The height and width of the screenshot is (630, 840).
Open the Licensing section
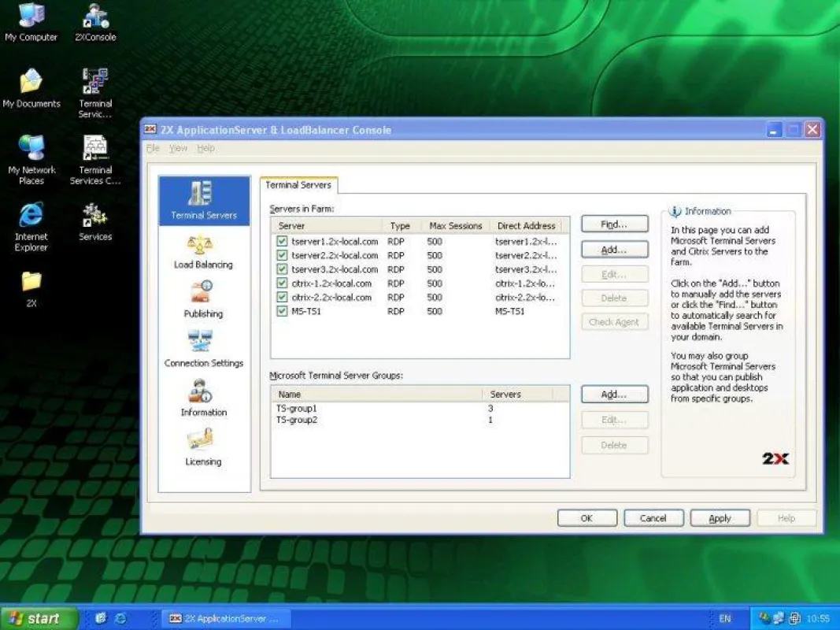203,447
